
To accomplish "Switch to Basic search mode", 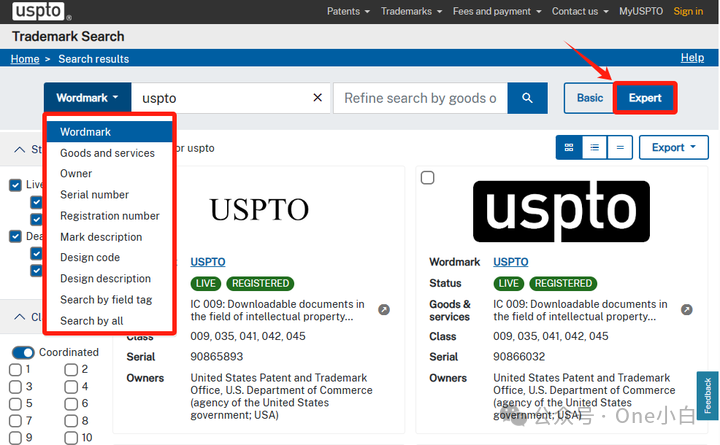I will [590, 98].
